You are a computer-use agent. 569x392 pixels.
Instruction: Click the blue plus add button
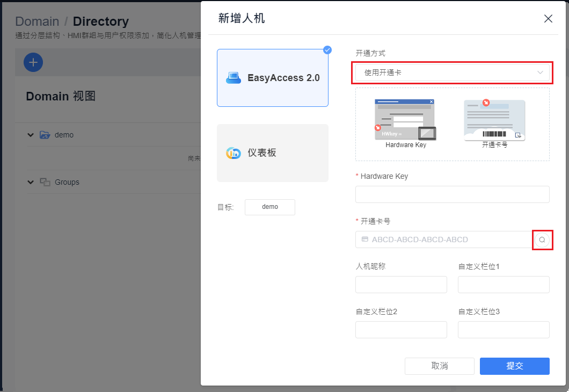33,62
